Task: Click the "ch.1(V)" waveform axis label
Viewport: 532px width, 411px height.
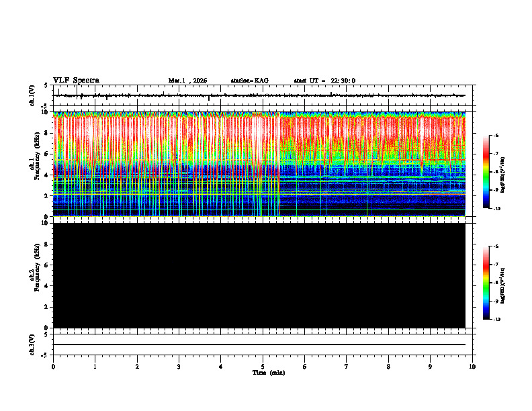Action: [x=32, y=95]
